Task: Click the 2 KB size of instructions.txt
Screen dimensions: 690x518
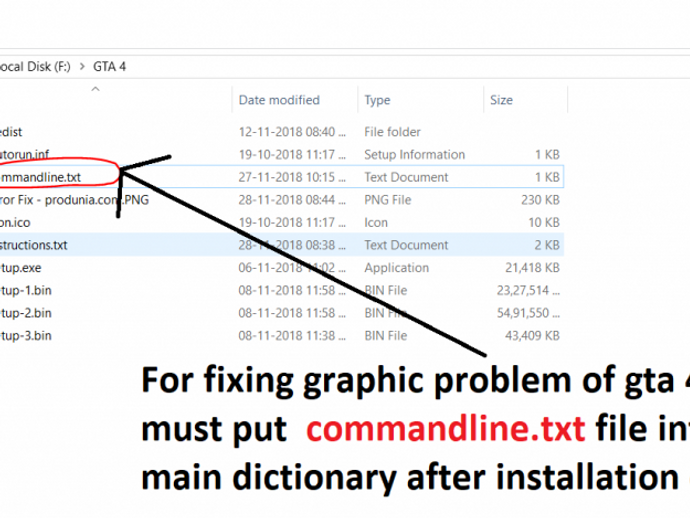Action: coord(547,245)
